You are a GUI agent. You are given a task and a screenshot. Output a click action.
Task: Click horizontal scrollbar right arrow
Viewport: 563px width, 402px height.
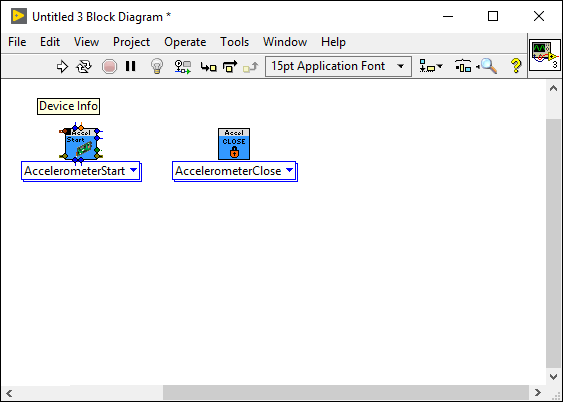coord(538,392)
